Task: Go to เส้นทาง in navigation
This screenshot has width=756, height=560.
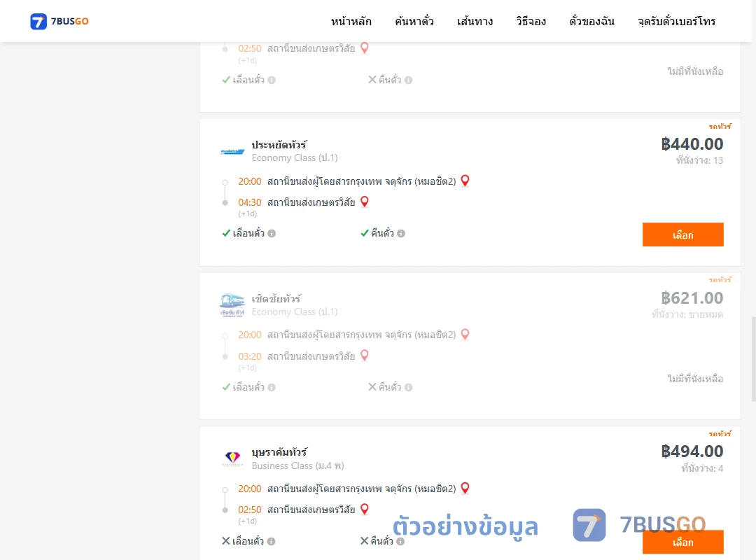Action: [x=475, y=21]
